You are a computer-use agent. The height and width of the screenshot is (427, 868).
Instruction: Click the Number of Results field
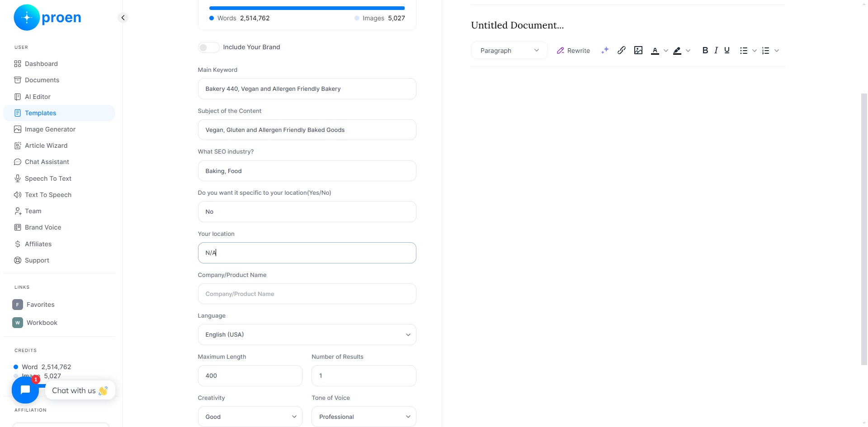point(363,375)
